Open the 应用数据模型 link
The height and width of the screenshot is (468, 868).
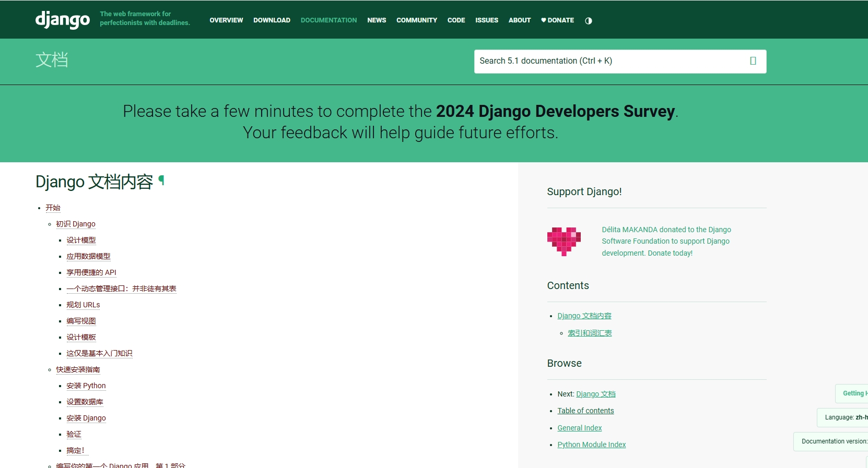click(x=88, y=256)
